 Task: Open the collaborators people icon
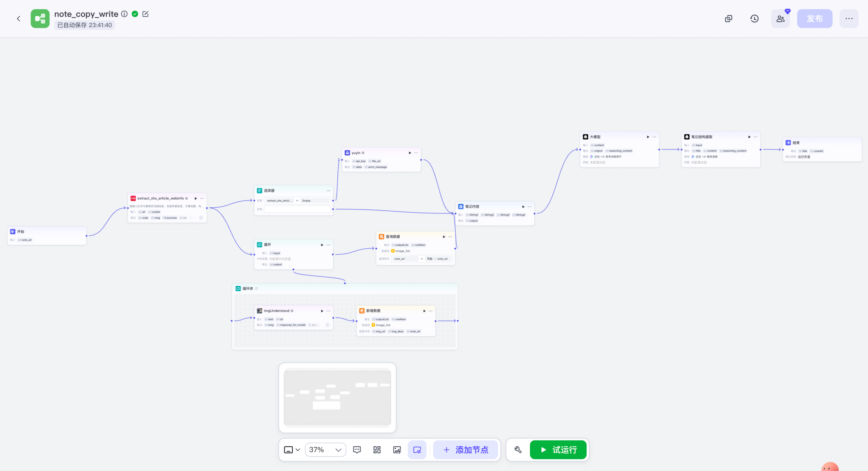tap(781, 19)
